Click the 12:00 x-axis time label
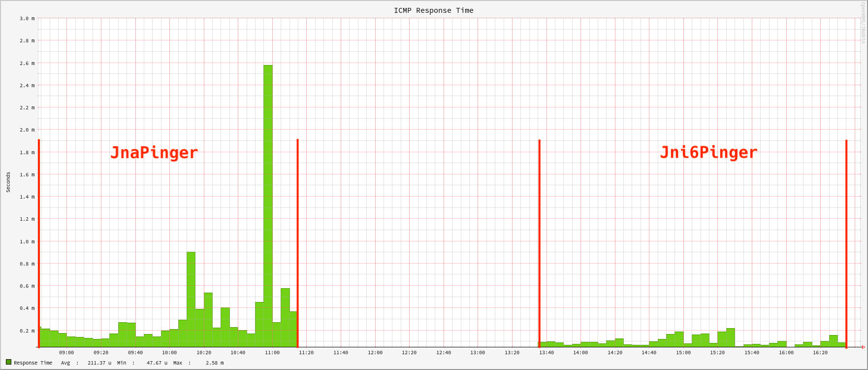 (375, 353)
